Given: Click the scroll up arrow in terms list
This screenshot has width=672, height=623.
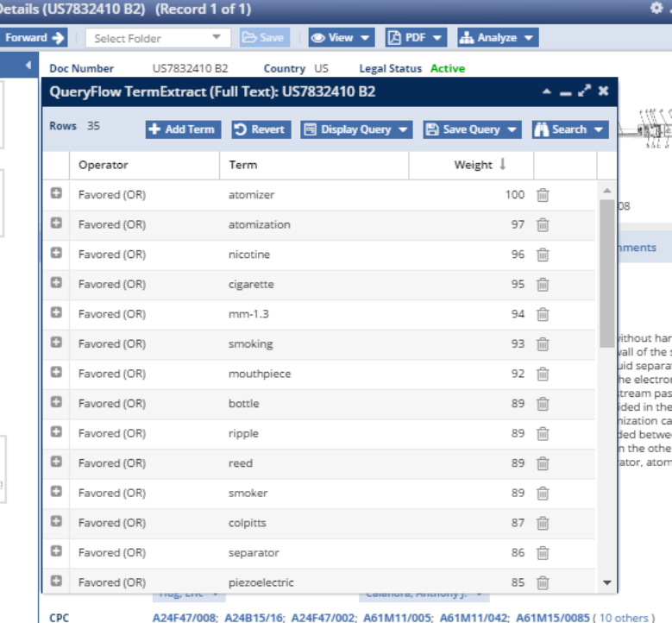Looking at the screenshot, I should (606, 191).
